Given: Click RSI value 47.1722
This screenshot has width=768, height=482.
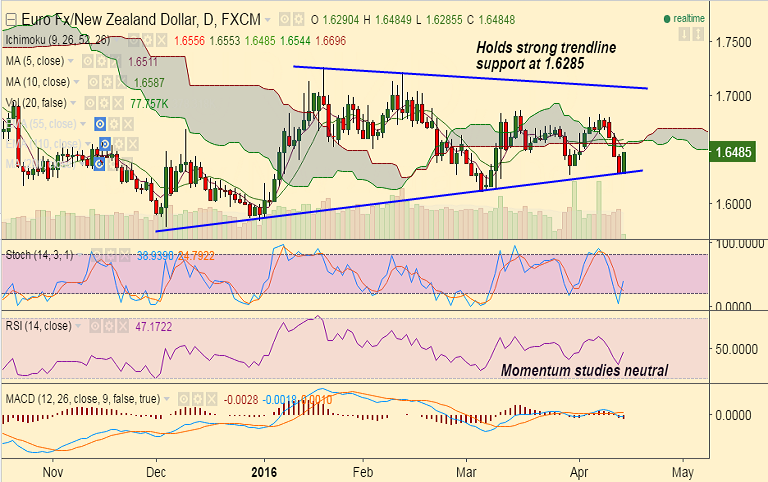Looking at the screenshot, I should 154,327.
